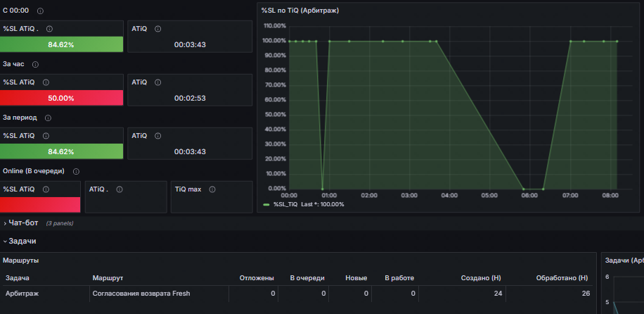Sort table by "Обработано (Н)" column header
This screenshot has height=314, width=644.
[x=562, y=278]
